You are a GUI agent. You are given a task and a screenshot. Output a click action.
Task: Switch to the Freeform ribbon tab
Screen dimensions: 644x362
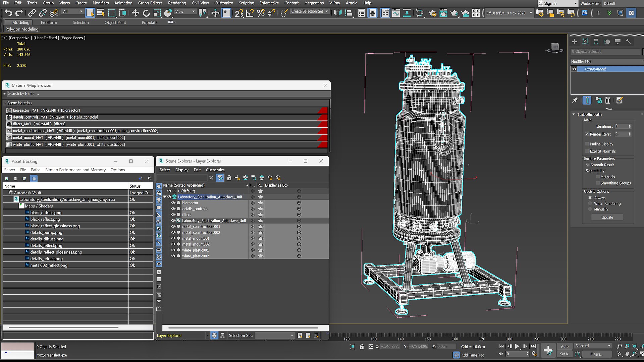click(49, 22)
